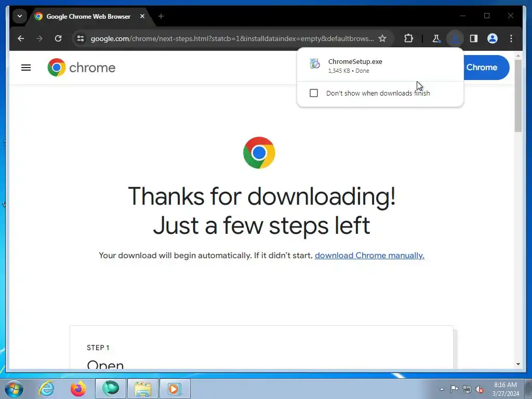Bookmark this page with the star icon
Screen dimensions: 532x399
(x=382, y=38)
